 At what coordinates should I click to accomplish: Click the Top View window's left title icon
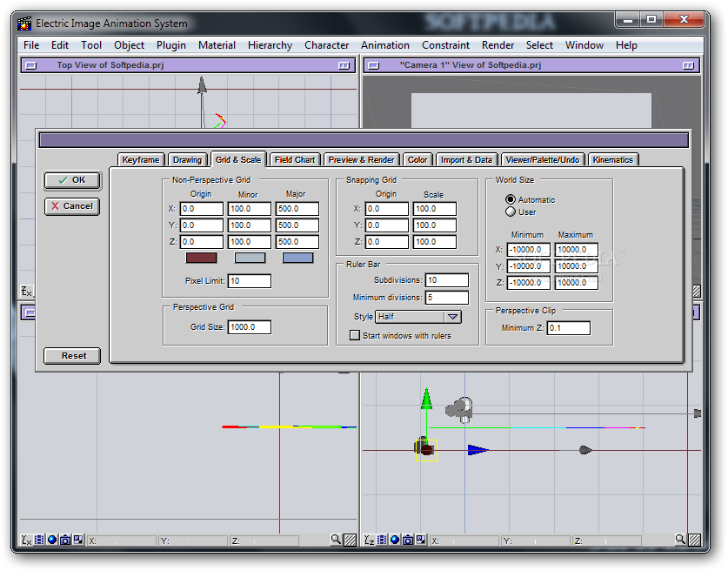click(x=31, y=65)
